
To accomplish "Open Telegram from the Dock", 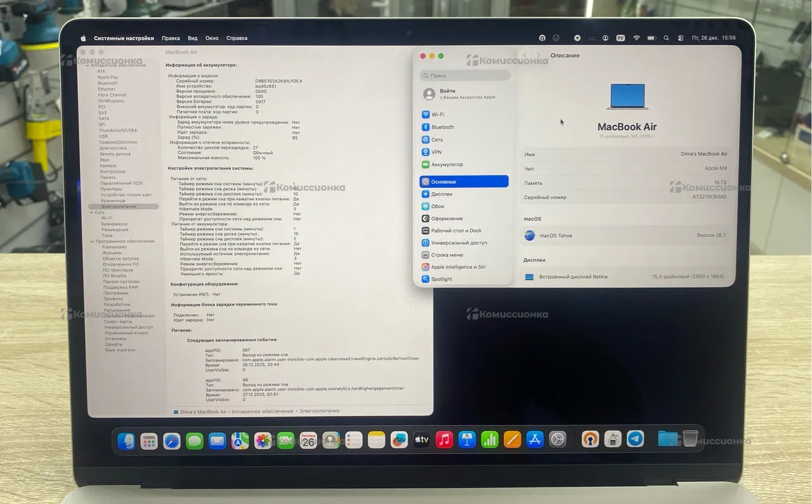I will click(x=635, y=439).
